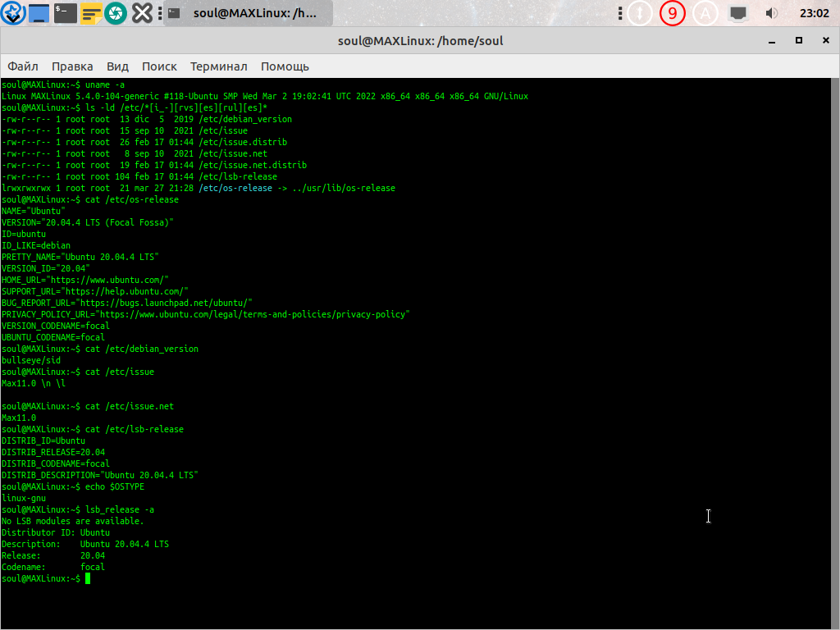Click the X-shaped icon in the panel

142,13
